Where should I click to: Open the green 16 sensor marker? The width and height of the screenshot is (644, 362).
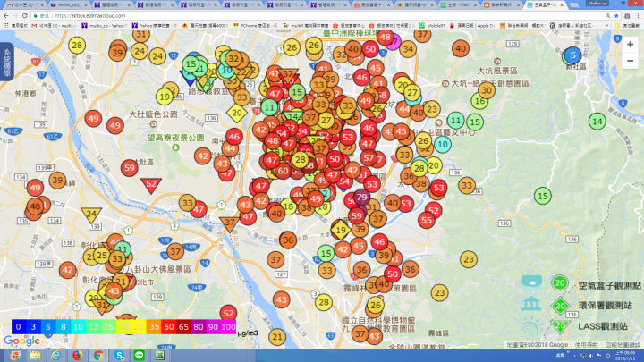pyautogui.click(x=479, y=100)
